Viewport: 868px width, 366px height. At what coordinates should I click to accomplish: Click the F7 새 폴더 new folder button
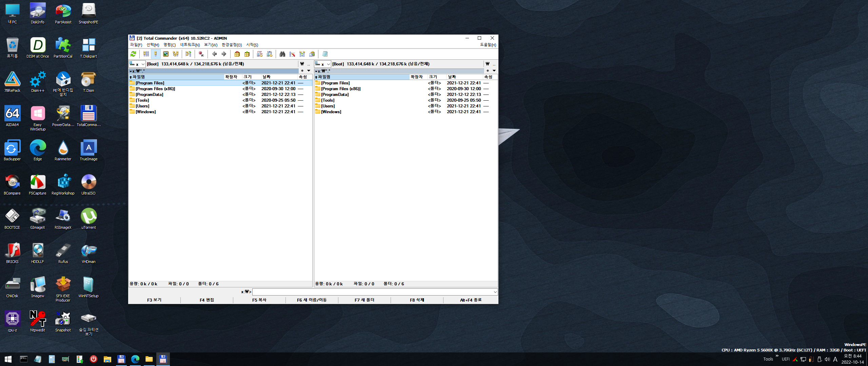click(364, 300)
